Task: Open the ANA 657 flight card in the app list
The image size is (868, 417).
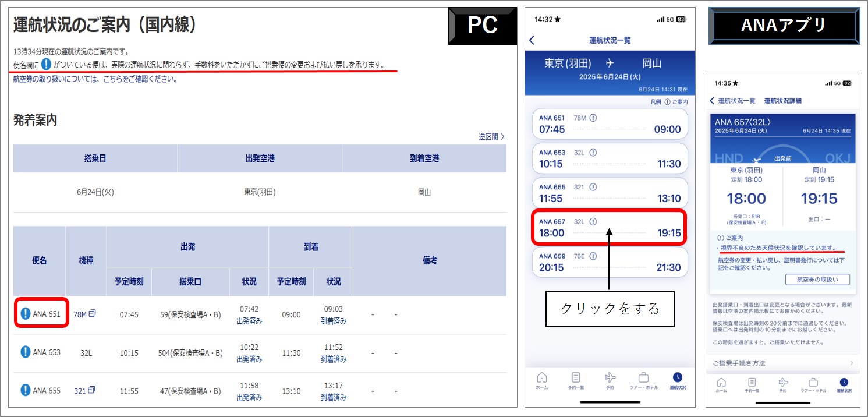Action: pyautogui.click(x=610, y=227)
